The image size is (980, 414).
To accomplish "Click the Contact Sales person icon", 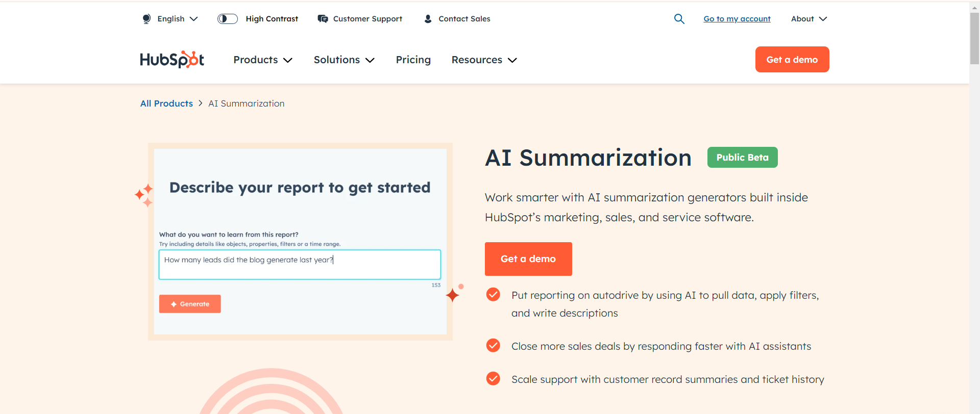I will [x=428, y=19].
